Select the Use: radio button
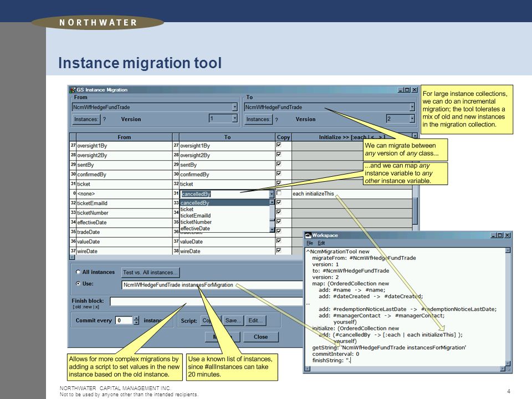This screenshot has width=532, height=399. pos(78,284)
